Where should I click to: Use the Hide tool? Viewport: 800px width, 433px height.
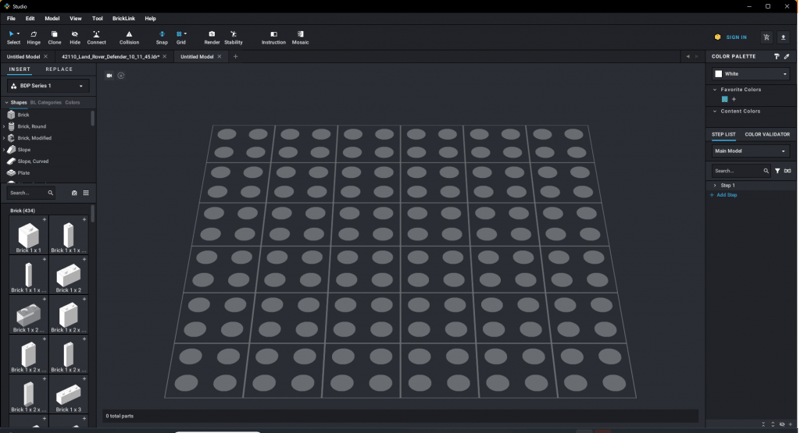pyautogui.click(x=74, y=37)
